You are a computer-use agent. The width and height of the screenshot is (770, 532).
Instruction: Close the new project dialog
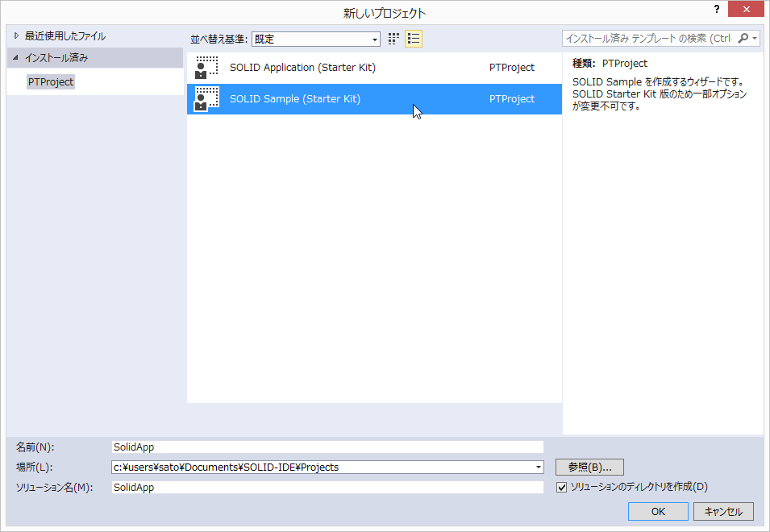point(747,10)
